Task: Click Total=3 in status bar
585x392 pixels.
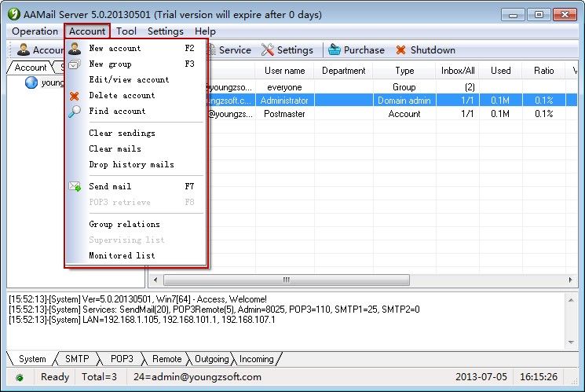Action: [99, 377]
